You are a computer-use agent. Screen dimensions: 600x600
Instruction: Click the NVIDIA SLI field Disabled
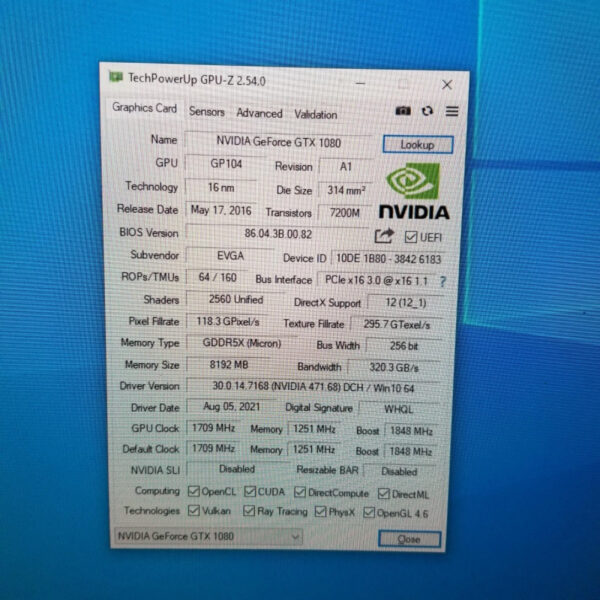click(237, 469)
